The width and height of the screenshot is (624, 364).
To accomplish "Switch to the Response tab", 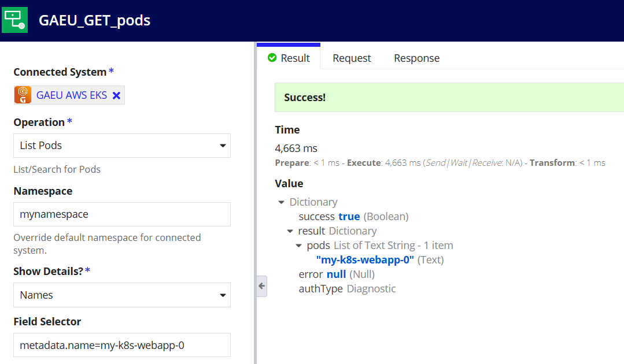I will 416,58.
